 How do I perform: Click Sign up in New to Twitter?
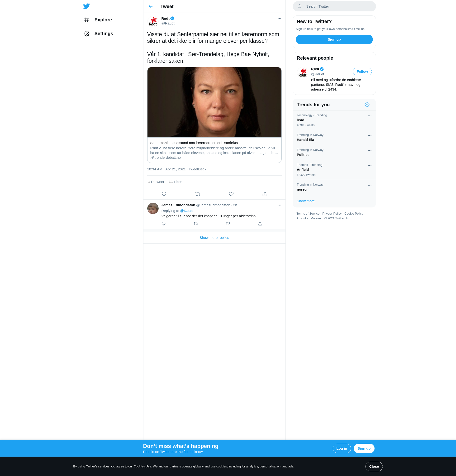[334, 40]
